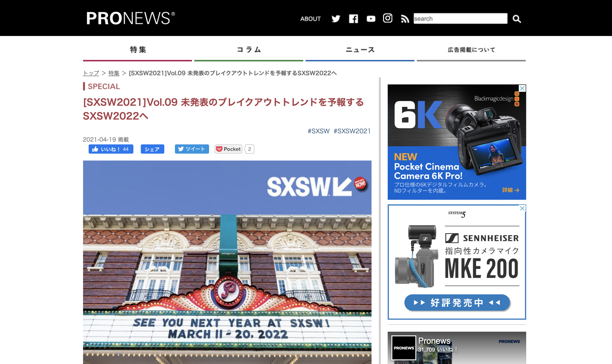The image size is (612, 364).
Task: Click the 好評発売中 button in Sennheiser ad
Action: click(x=457, y=303)
